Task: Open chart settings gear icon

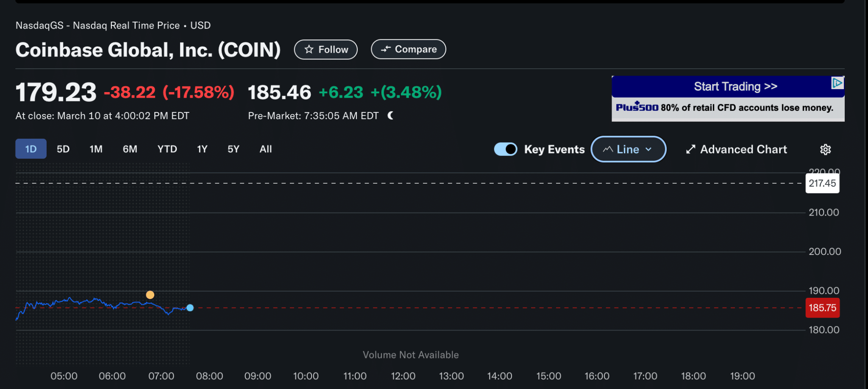Action: click(x=825, y=149)
